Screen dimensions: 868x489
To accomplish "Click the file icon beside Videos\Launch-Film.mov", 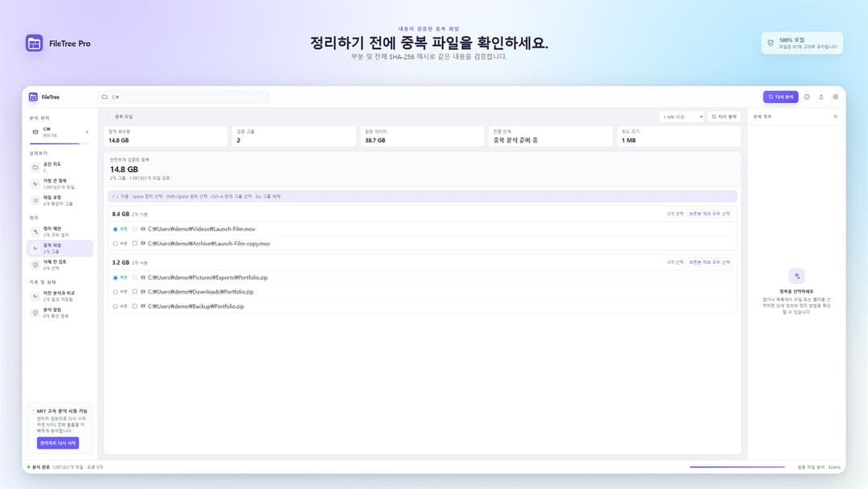I will tap(143, 228).
